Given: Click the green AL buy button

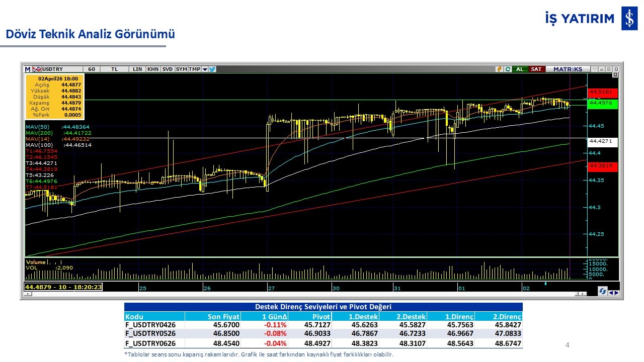Looking at the screenshot, I should click(x=519, y=69).
